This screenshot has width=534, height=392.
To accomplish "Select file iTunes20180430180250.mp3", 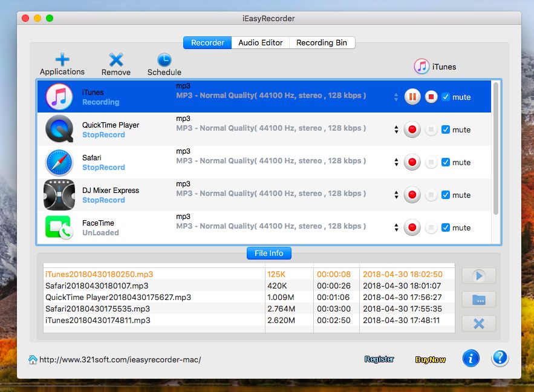I will (99, 274).
